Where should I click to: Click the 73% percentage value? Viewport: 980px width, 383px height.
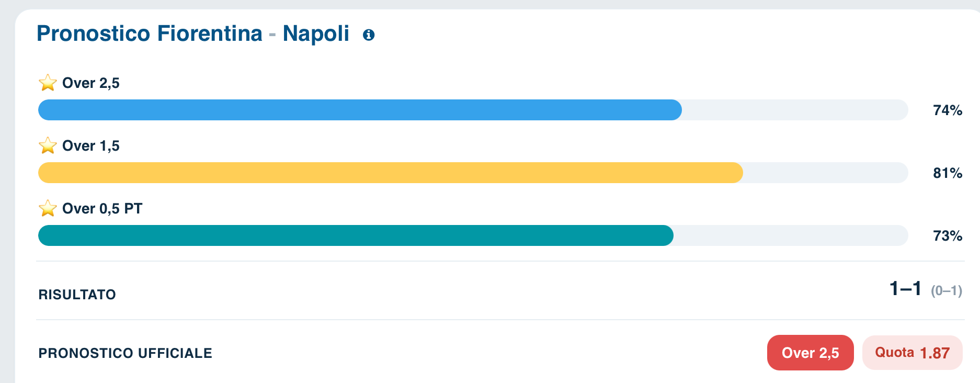(x=948, y=236)
